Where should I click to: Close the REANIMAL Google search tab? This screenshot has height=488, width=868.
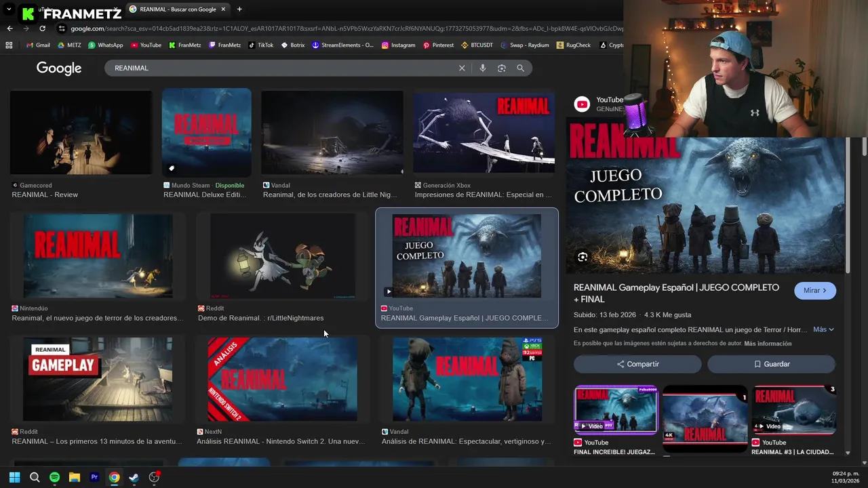223,9
